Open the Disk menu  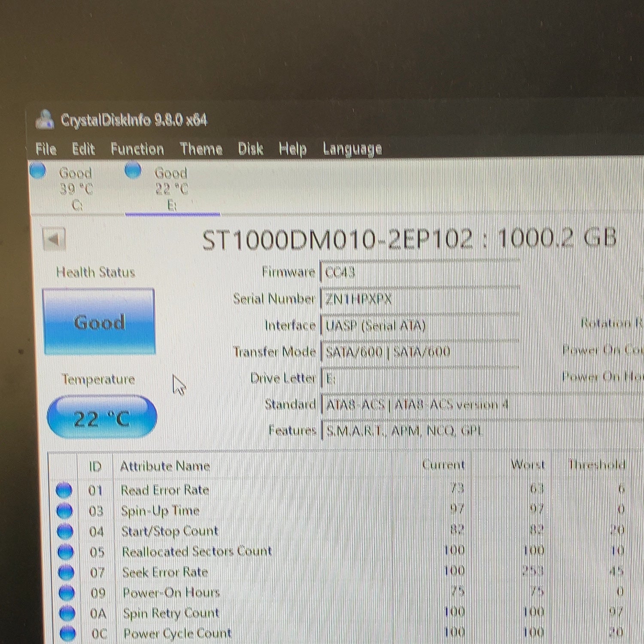click(250, 149)
